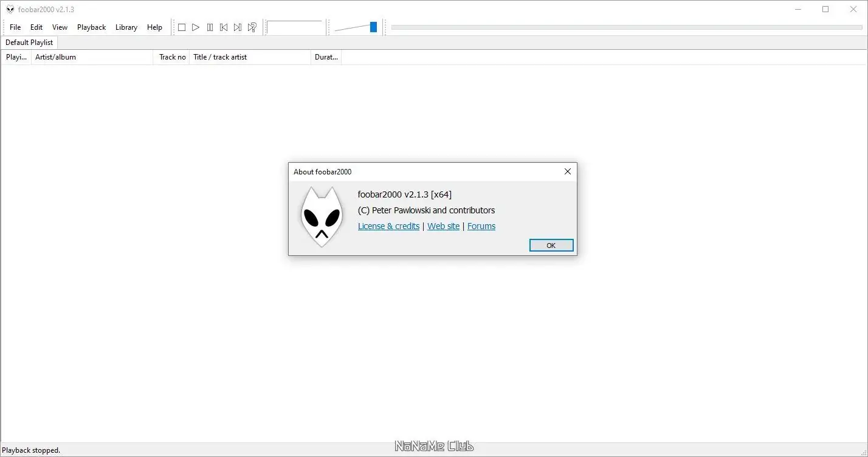Stop playback with the Stop toolbar icon

point(182,27)
